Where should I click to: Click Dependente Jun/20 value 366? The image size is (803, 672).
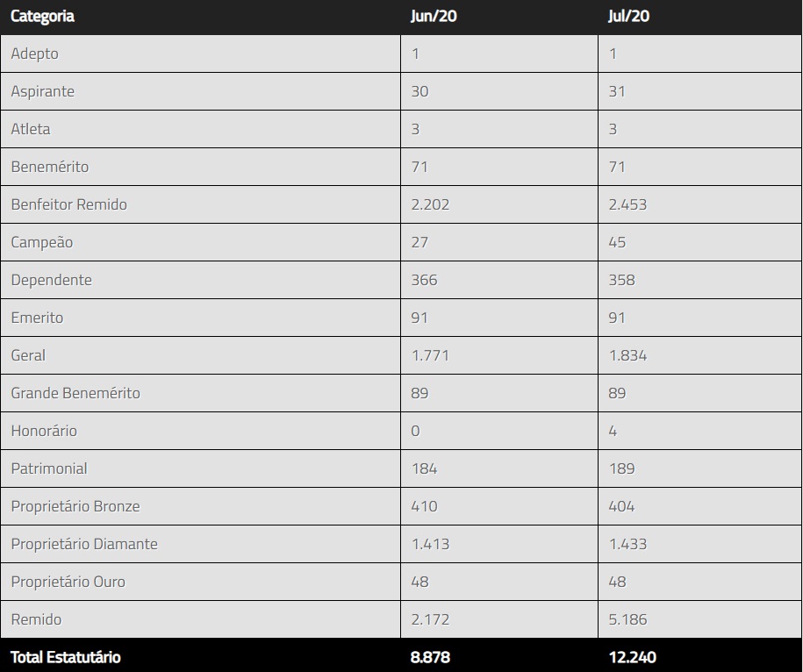pos(424,280)
